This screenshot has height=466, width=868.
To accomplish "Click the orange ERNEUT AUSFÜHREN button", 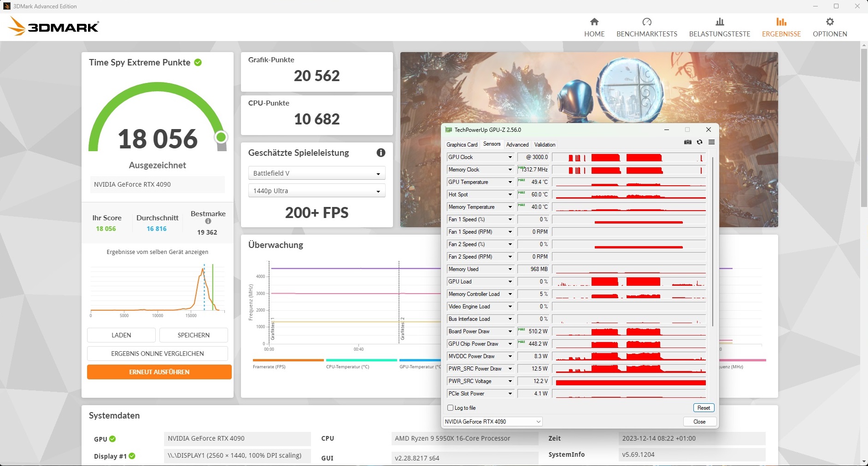I will [159, 372].
